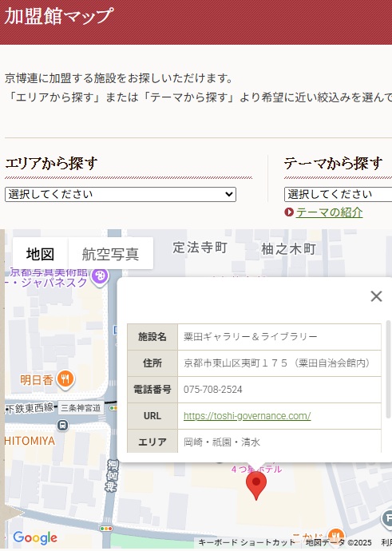This screenshot has height=551, width=392.
Task: Click the 4つ星ホテル map label
Action: click(x=256, y=469)
